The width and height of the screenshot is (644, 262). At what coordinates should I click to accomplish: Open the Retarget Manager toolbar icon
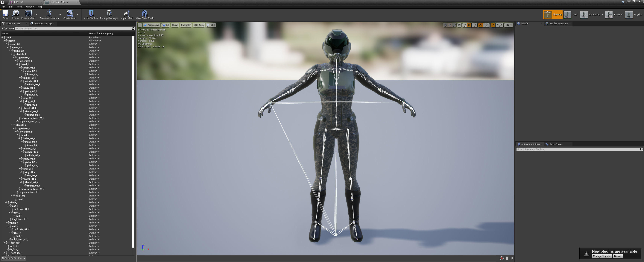(x=109, y=14)
